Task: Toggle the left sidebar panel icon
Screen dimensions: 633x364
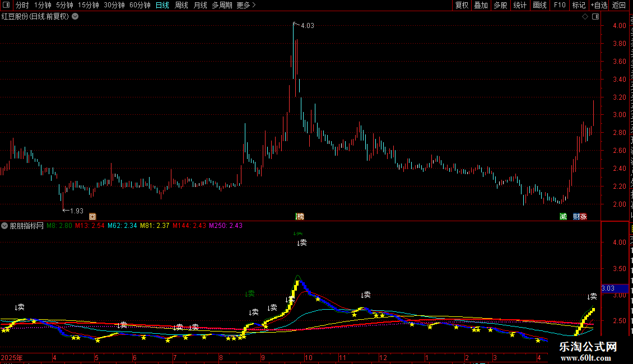Action: pyautogui.click(x=6, y=5)
